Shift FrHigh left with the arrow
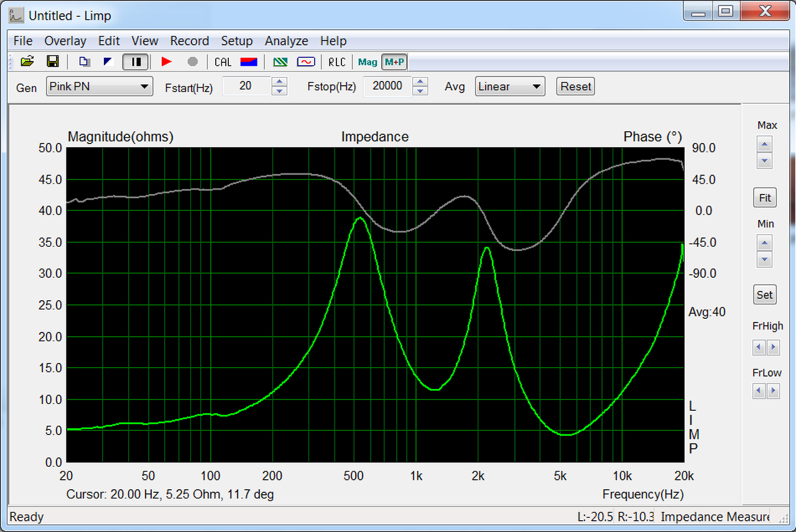Screen dimensions: 796x532 (759, 347)
